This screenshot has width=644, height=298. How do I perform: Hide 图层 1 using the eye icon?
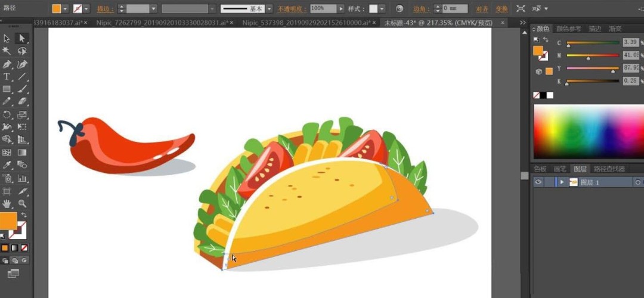(x=538, y=182)
